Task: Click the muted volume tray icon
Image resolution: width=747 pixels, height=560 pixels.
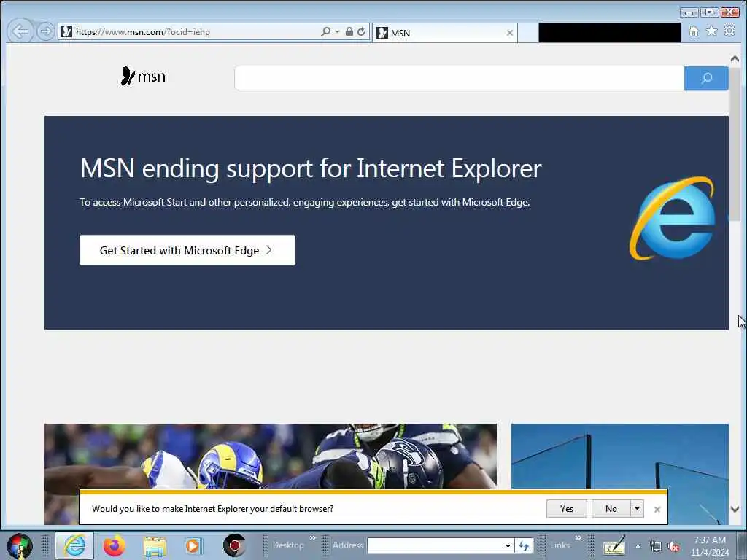Action: pyautogui.click(x=673, y=547)
